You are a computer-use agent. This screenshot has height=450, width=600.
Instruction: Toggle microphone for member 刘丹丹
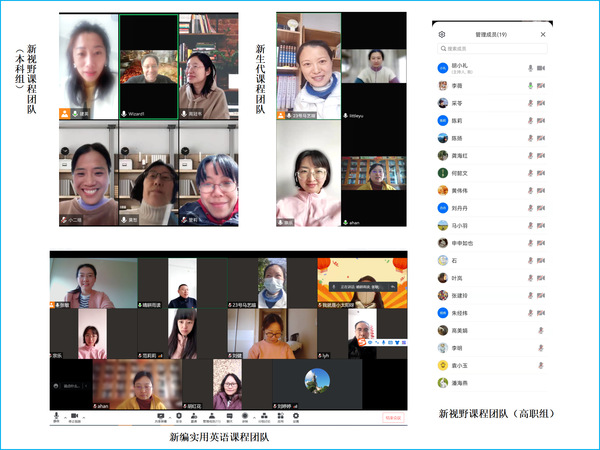[x=529, y=207]
